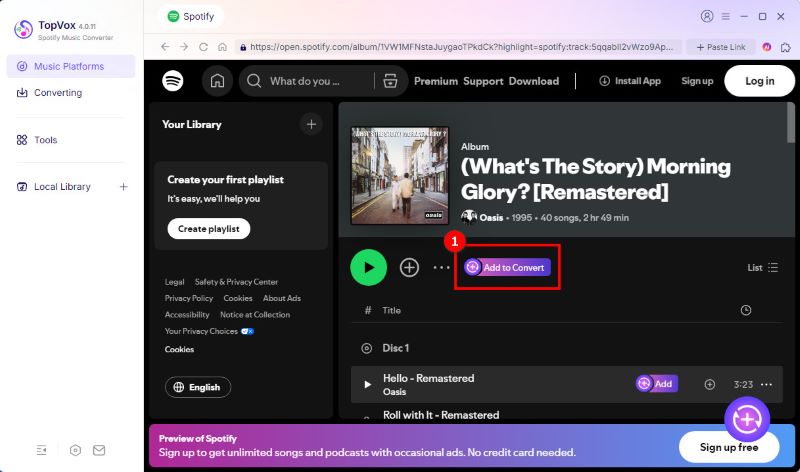This screenshot has height=472, width=800.
Task: Open the Cookies link beside Privacy Policy
Action: (238, 298)
